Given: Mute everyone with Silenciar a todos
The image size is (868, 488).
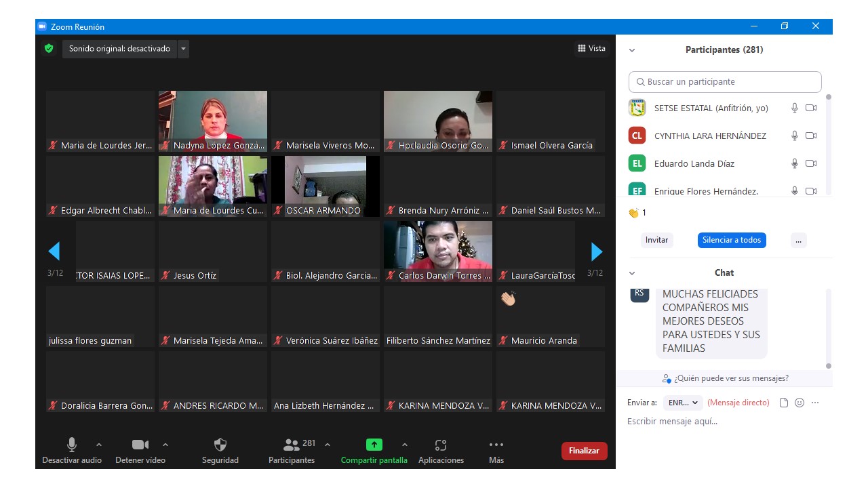Looking at the screenshot, I should click(x=732, y=240).
